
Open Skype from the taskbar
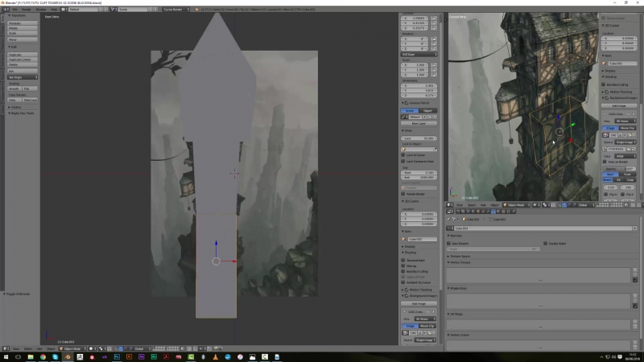tap(55, 357)
